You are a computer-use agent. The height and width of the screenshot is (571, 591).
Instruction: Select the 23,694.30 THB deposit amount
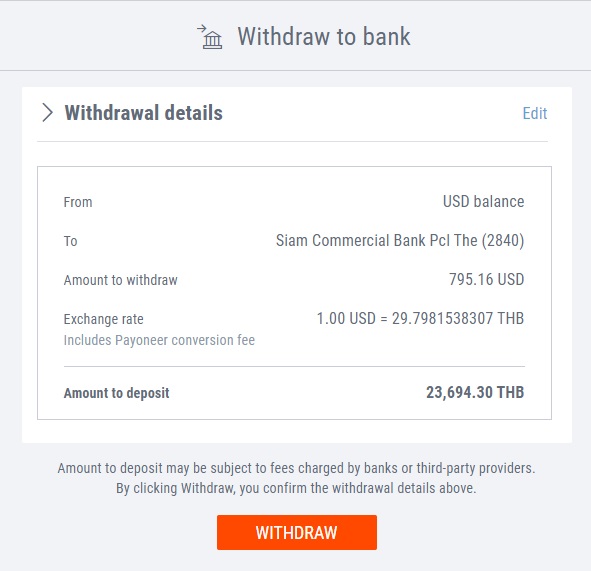tap(475, 392)
